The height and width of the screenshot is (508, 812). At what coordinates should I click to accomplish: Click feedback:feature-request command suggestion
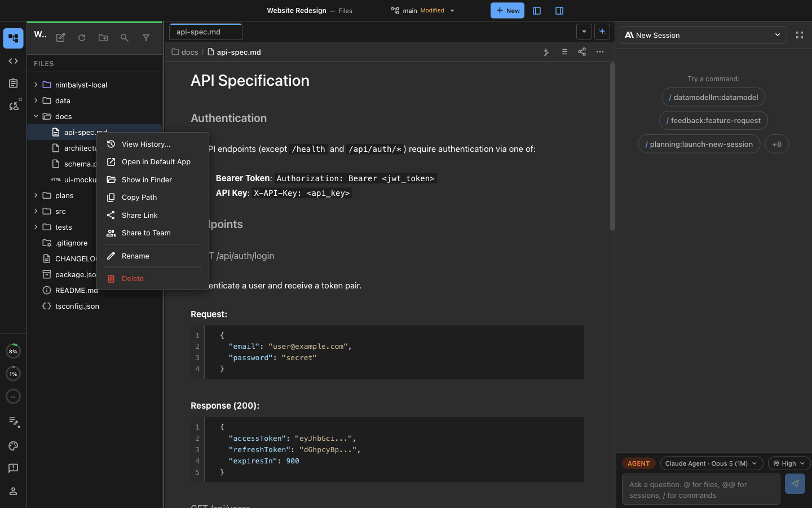pos(713,120)
